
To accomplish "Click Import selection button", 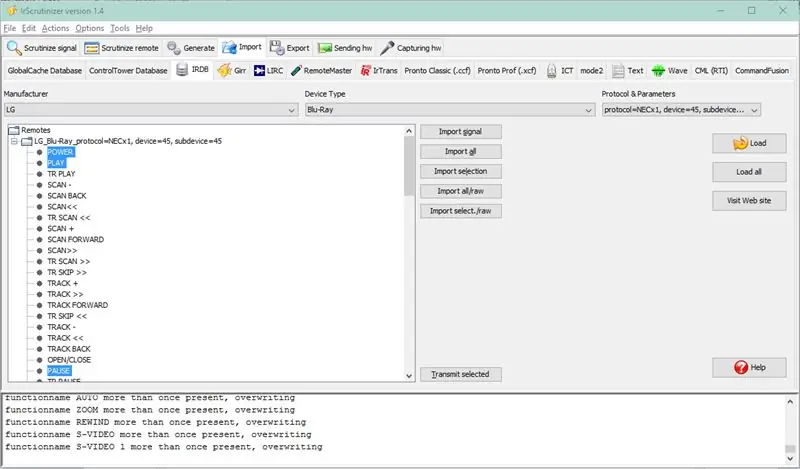I will tap(461, 171).
